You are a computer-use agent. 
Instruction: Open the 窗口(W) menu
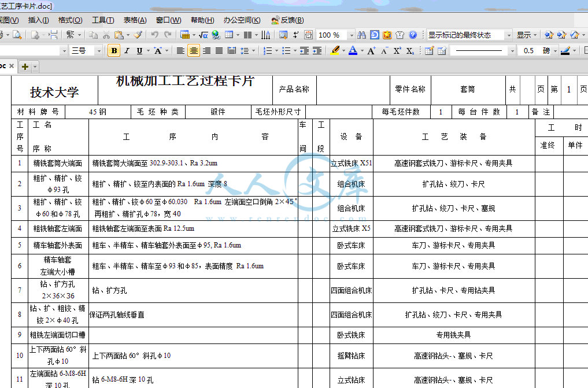[x=168, y=20]
